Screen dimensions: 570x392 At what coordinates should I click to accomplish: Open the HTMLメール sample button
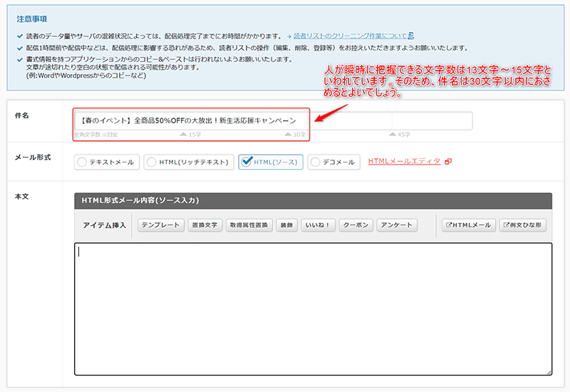tap(468, 225)
